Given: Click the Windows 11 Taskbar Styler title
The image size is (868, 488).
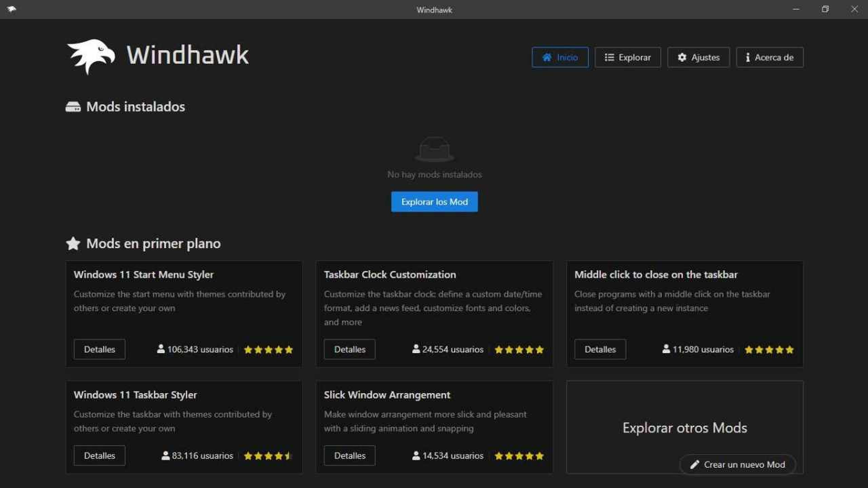Looking at the screenshot, I should coord(135,395).
